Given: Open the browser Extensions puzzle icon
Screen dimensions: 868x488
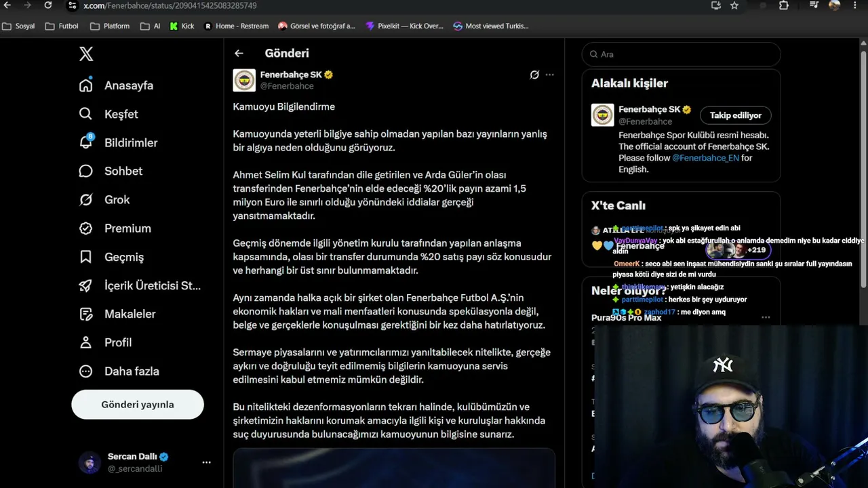Looking at the screenshot, I should [x=784, y=5].
